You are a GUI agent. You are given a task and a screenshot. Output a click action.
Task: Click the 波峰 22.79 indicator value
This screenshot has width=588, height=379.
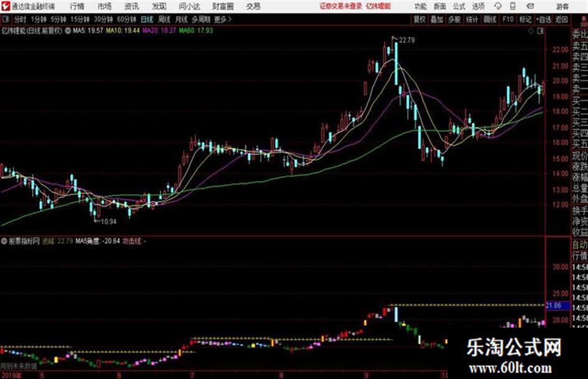pos(57,241)
